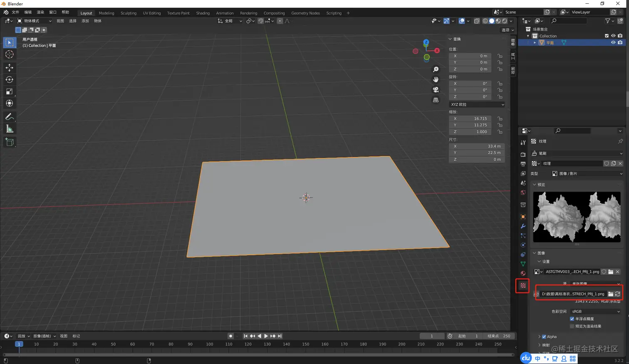This screenshot has width=629, height=364.
Task: Open World properties globe icon
Action: tap(523, 192)
